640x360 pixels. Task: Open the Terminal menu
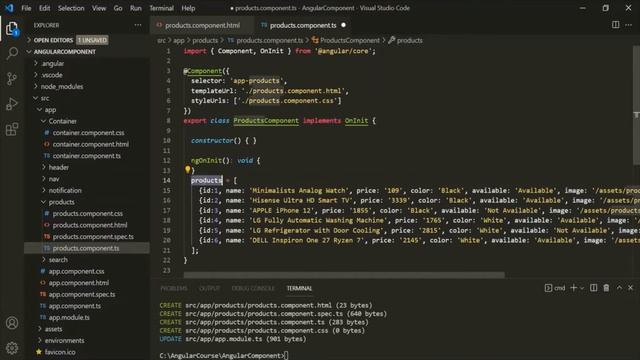pos(162,8)
